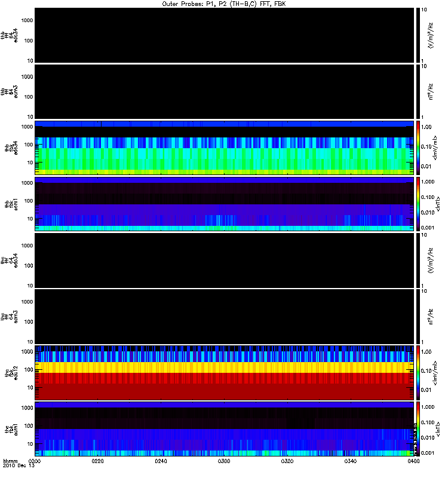
Task: Click the thc fbk edc12 rainbow color bar
Action: coord(418,373)
